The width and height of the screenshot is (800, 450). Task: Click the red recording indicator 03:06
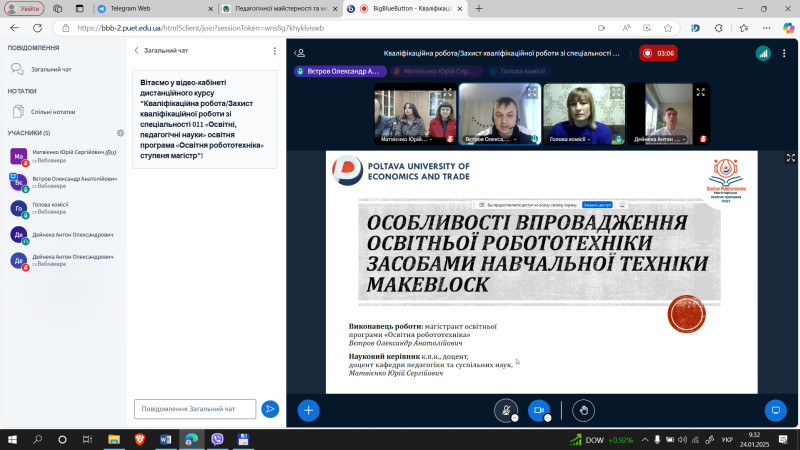tap(659, 53)
